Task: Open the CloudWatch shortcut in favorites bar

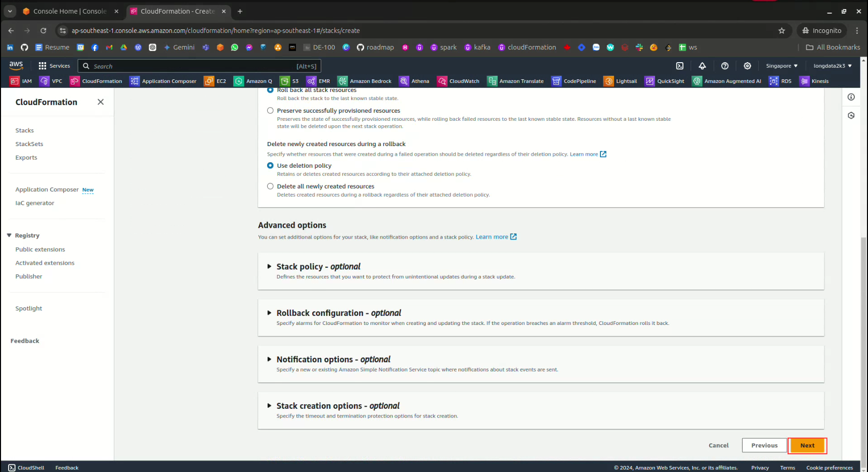Action: (x=458, y=81)
